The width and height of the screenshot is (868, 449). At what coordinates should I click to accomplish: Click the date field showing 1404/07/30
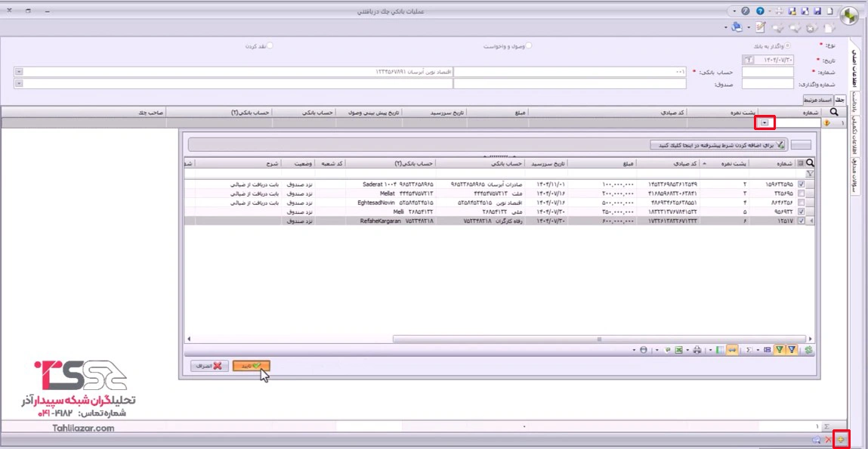coord(774,60)
